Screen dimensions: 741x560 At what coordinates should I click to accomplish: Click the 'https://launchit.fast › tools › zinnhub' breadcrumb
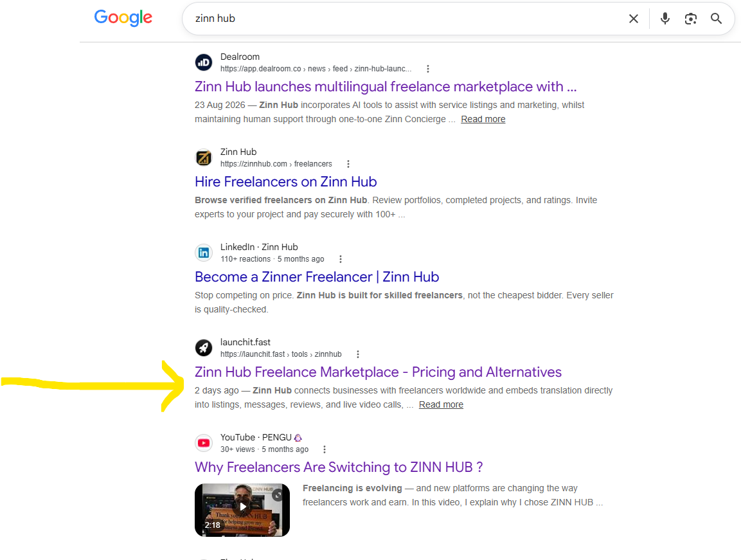point(281,354)
